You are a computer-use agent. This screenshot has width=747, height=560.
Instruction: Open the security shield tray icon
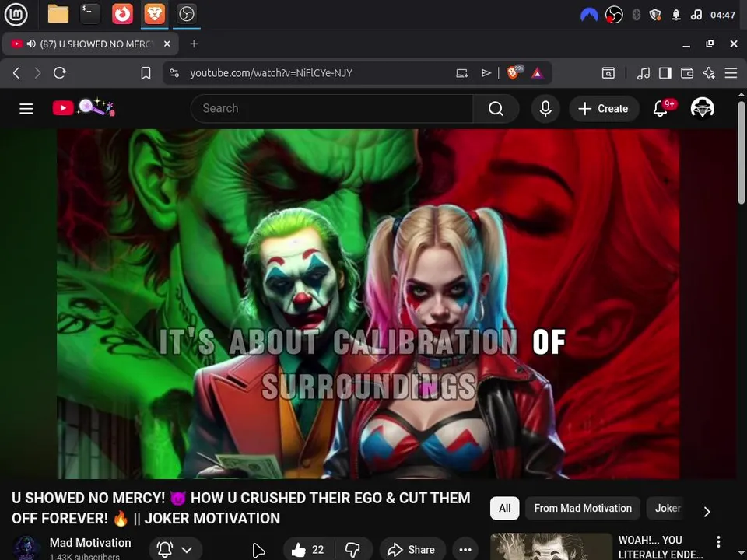[x=655, y=16]
